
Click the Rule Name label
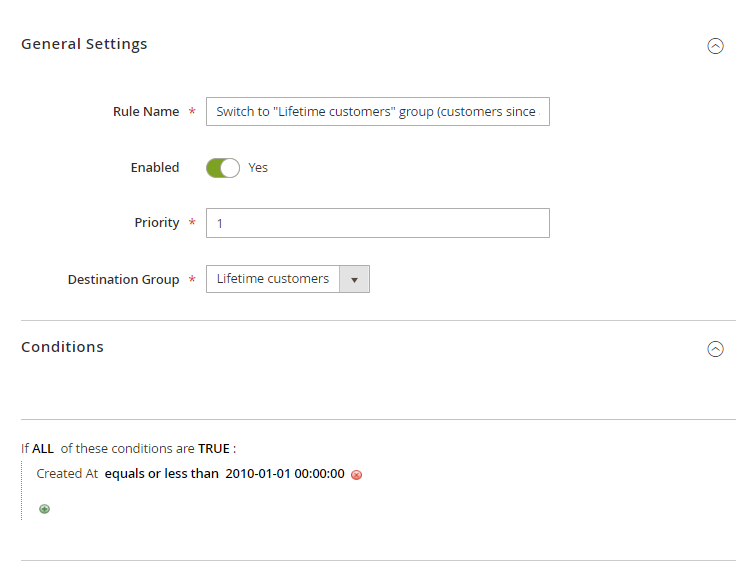pyautogui.click(x=146, y=112)
